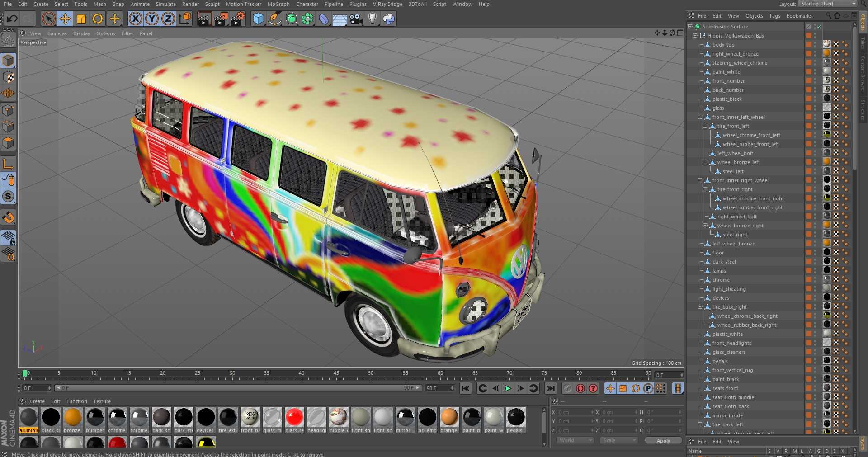Image resolution: width=868 pixels, height=457 pixels.
Task: Open the MoGraph menu
Action: point(278,4)
